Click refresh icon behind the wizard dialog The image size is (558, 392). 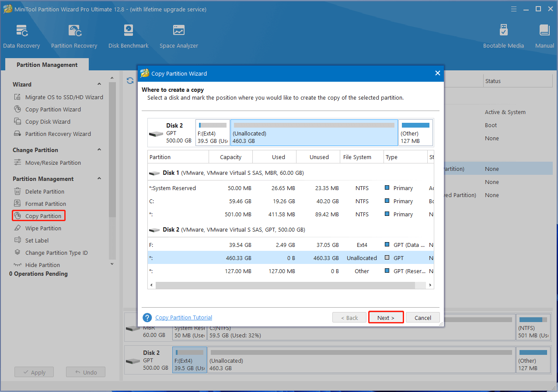point(130,81)
